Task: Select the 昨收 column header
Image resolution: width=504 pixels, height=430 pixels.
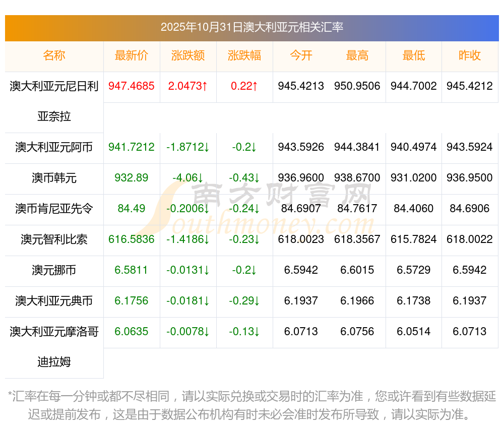Action: tap(470, 55)
